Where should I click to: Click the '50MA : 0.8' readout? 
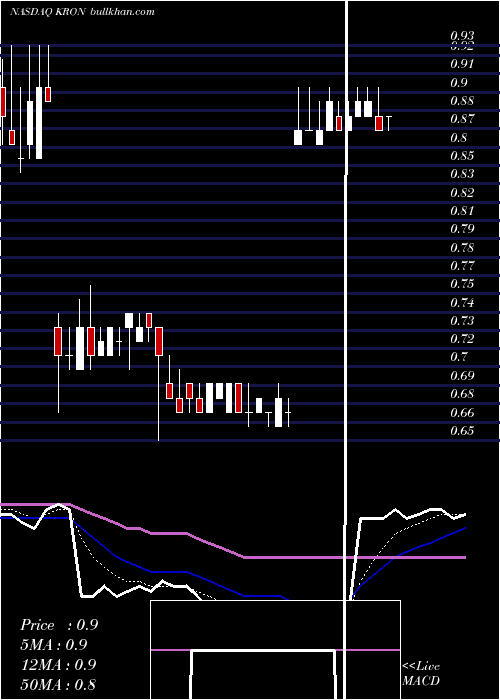point(58,684)
